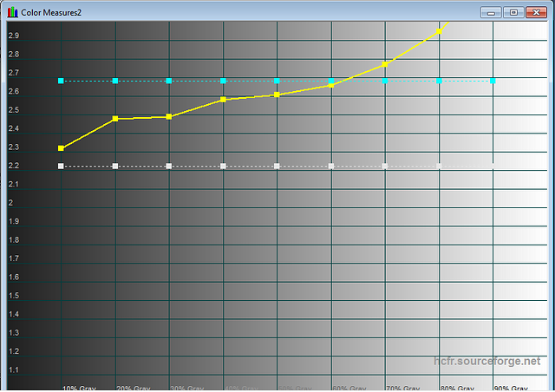Select yellow gamma point at 40% Gray
This screenshot has width=555, height=392.
point(223,100)
